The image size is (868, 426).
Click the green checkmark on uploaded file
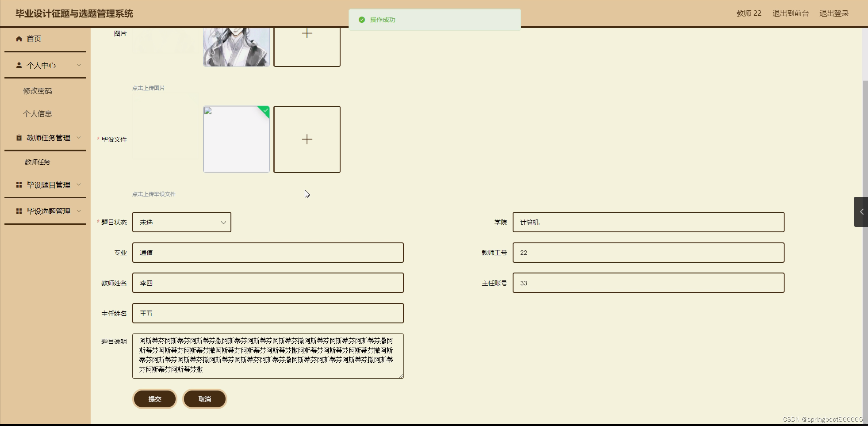(x=266, y=110)
